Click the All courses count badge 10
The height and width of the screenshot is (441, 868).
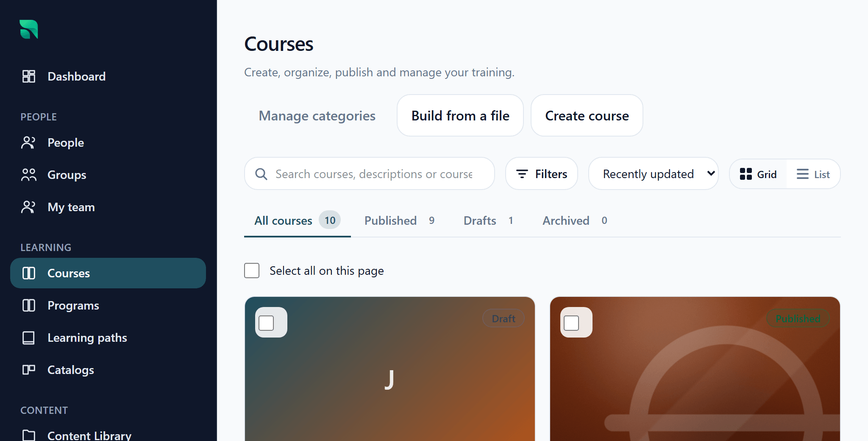[x=330, y=220]
